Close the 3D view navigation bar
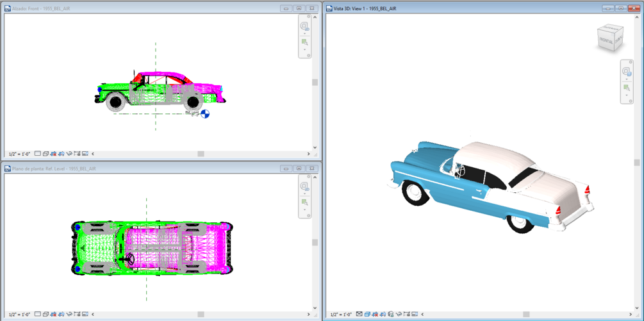The height and width of the screenshot is (321, 644). (631, 62)
